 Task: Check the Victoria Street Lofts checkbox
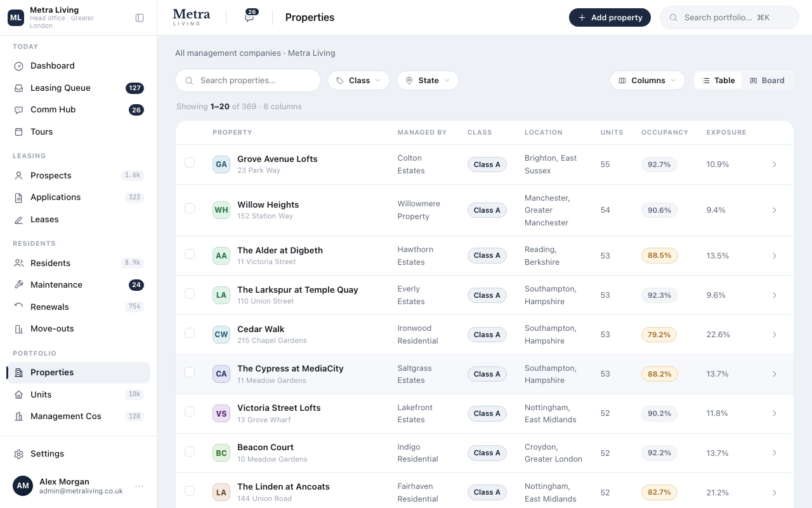point(190,411)
